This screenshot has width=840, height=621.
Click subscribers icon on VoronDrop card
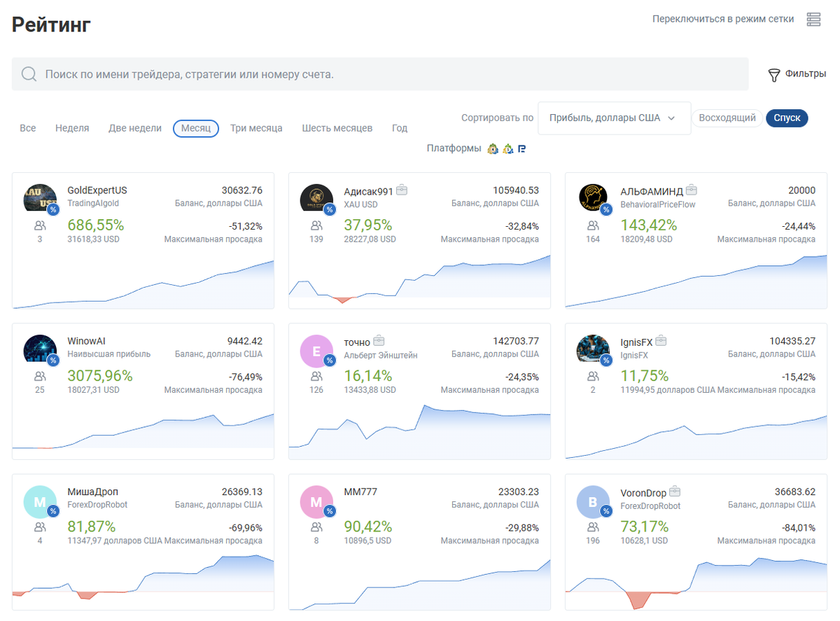593,527
